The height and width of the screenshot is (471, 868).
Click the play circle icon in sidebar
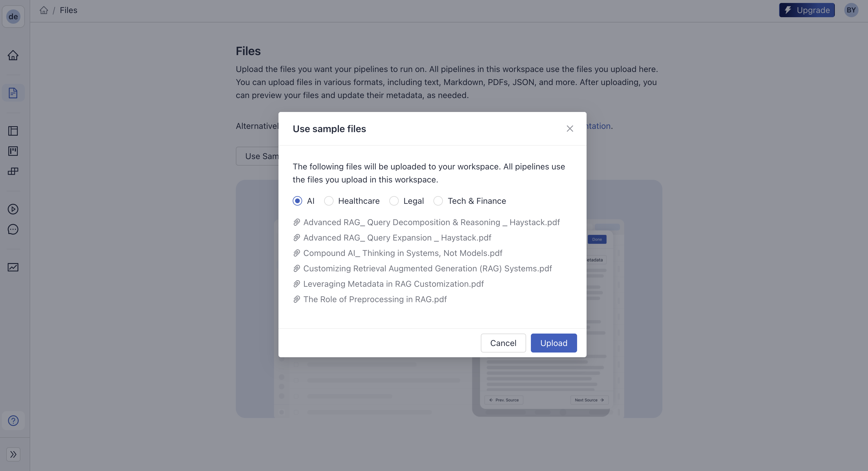click(13, 209)
